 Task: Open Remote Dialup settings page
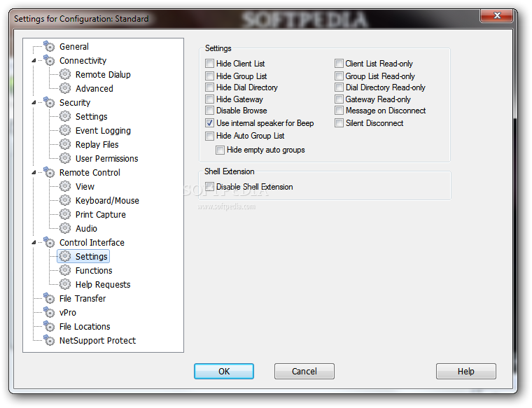[103, 75]
